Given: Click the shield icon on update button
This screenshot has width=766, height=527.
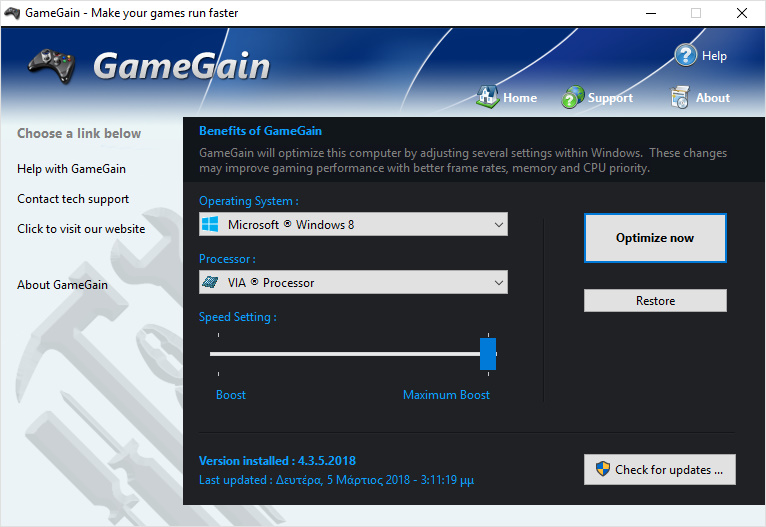Looking at the screenshot, I should [603, 469].
